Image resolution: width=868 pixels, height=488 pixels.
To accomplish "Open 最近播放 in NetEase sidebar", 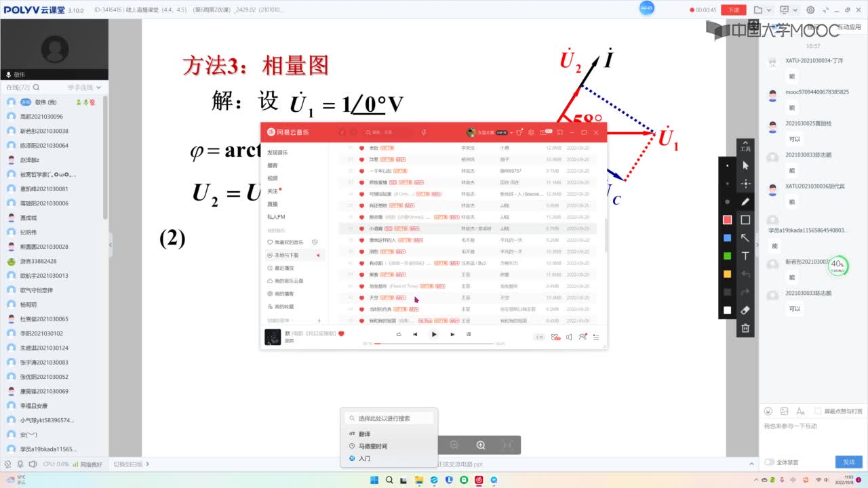I will point(285,268).
